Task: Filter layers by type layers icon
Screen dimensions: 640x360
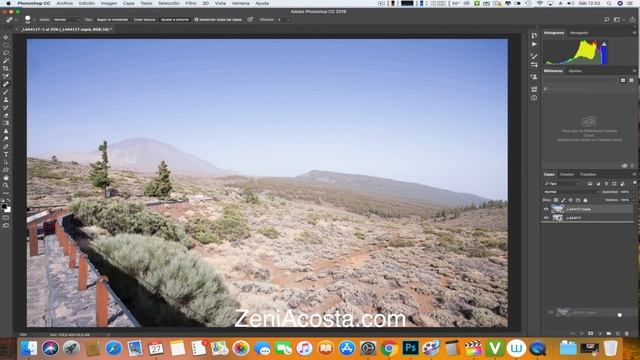Action: 606,184
